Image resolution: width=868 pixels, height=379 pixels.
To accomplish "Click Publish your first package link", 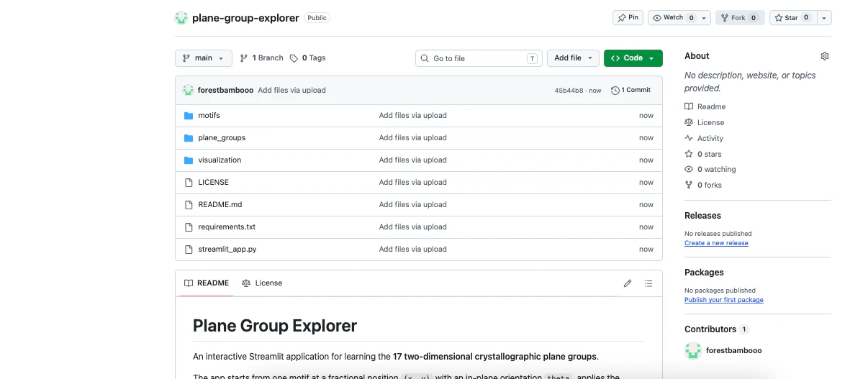I will tap(724, 300).
